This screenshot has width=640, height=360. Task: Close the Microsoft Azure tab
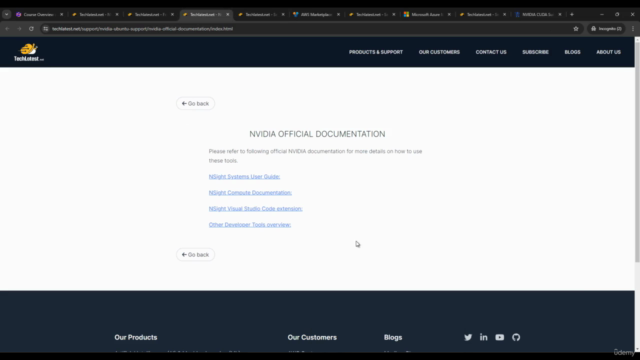tap(449, 14)
